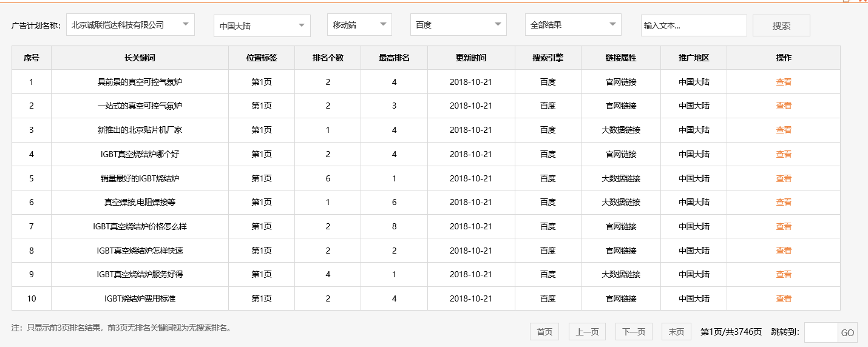
Task: Click the 操作 column header
Action: [784, 58]
